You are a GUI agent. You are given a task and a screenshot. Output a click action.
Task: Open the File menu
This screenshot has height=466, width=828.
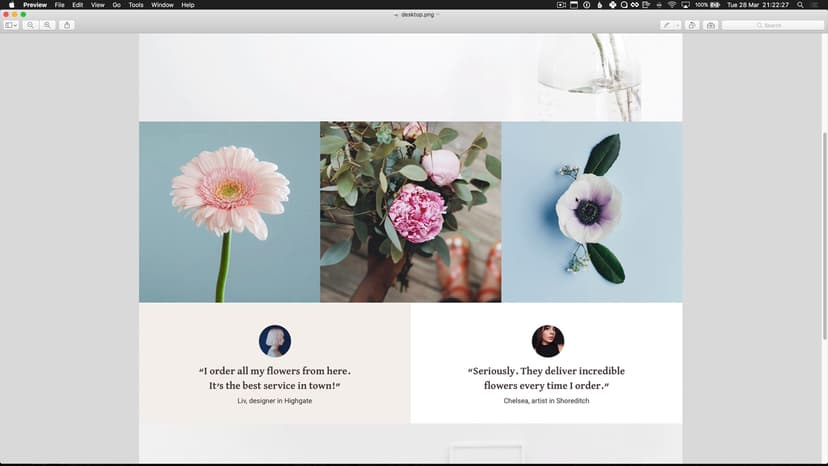click(60, 5)
